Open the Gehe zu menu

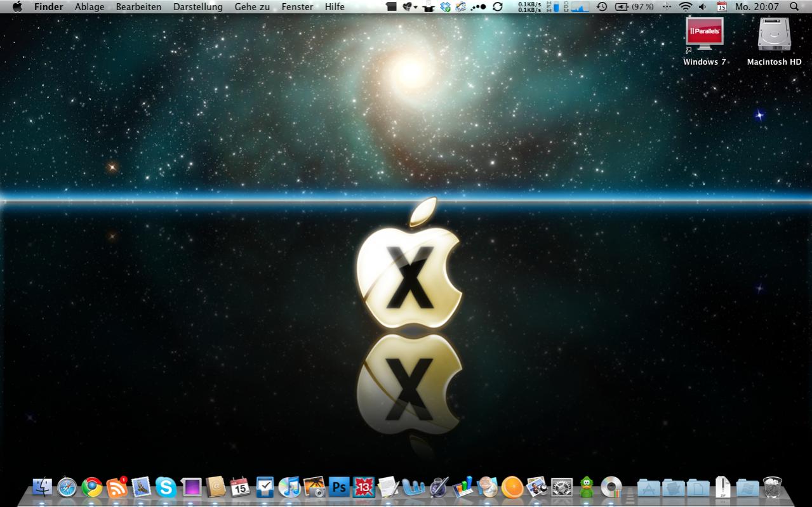252,7
